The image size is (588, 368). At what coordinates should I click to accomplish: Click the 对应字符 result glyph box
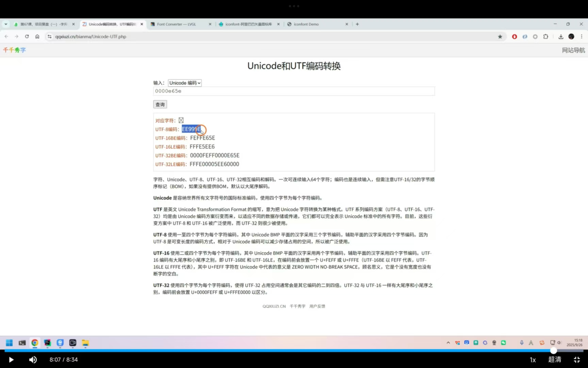tap(181, 120)
